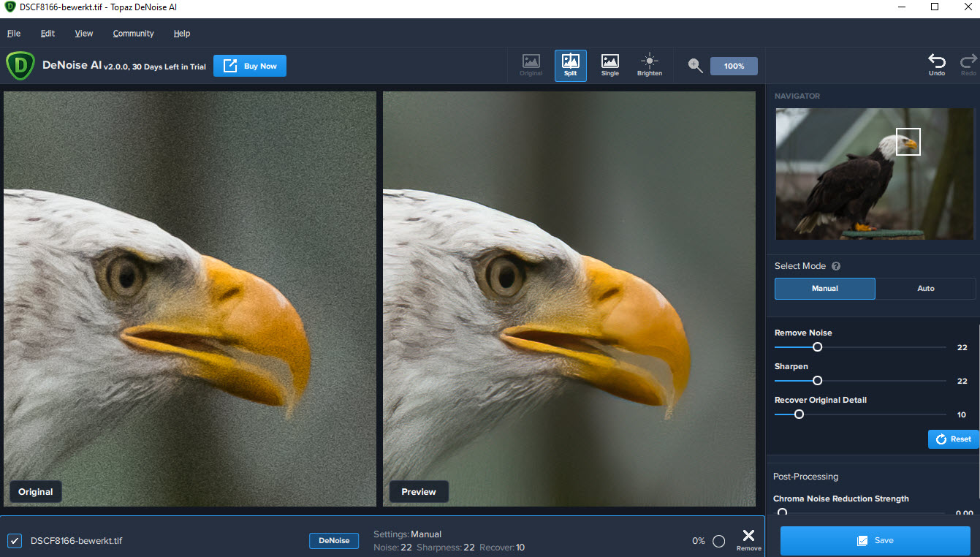Open the Community menu
This screenshot has height=557, width=980.
coord(133,34)
